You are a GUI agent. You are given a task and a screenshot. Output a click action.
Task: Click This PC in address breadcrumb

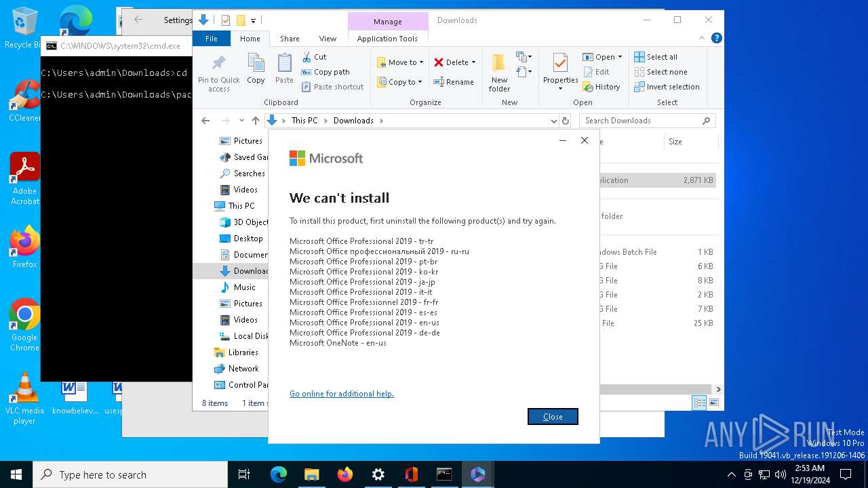click(304, 121)
